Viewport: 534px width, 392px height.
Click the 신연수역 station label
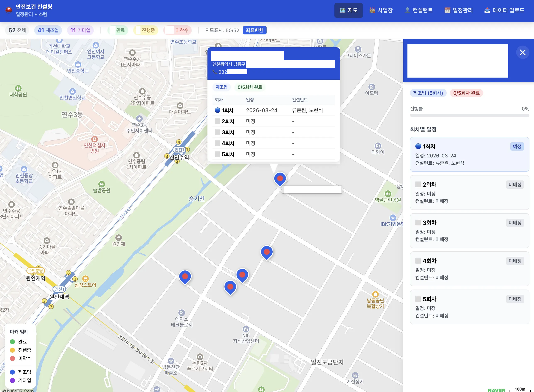point(179,157)
